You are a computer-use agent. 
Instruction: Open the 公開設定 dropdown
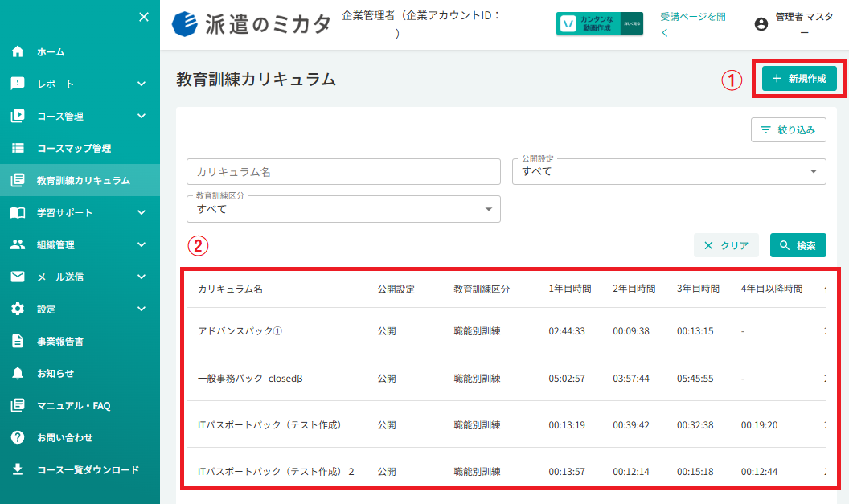pyautogui.click(x=669, y=171)
